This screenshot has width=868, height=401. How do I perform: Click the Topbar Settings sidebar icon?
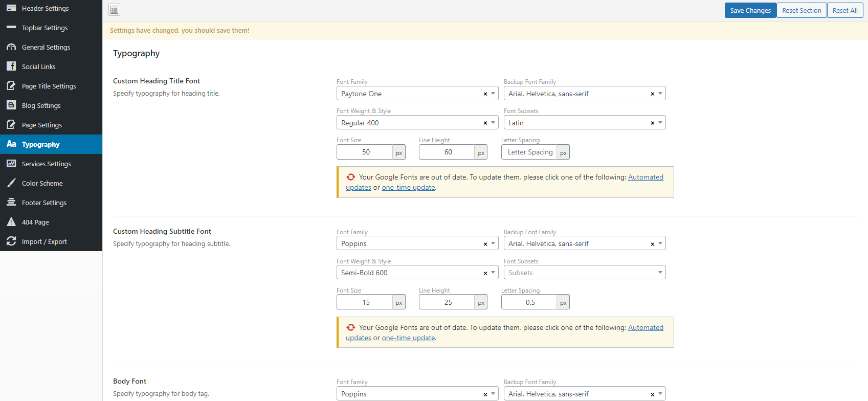coord(11,28)
